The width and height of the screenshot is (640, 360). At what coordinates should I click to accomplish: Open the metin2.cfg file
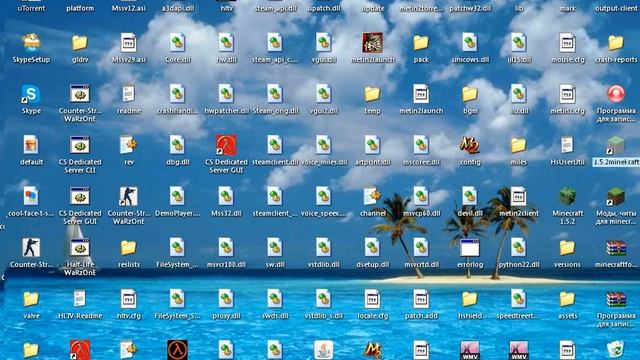tap(567, 94)
